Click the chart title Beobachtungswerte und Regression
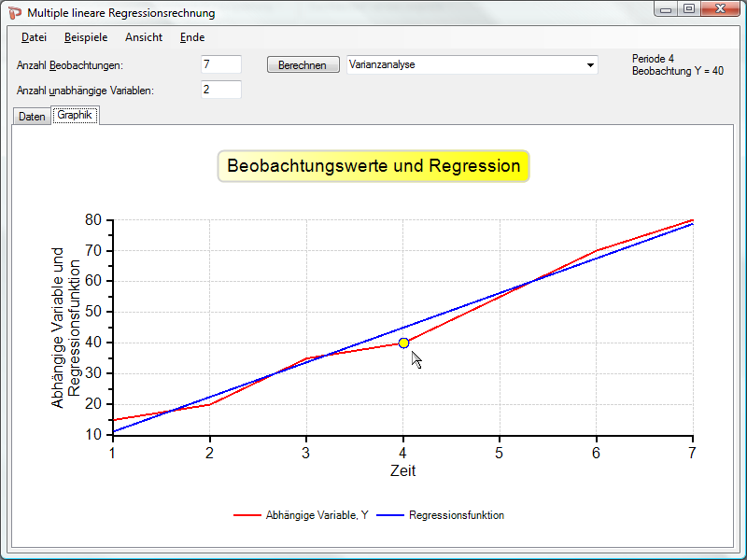Screen dimensions: 747x560 (x=373, y=166)
